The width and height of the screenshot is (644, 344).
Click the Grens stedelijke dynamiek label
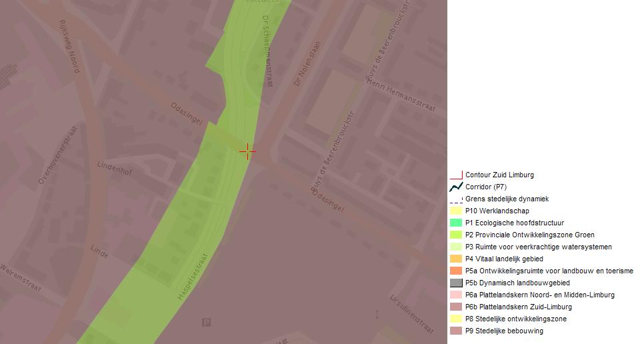[x=507, y=199]
